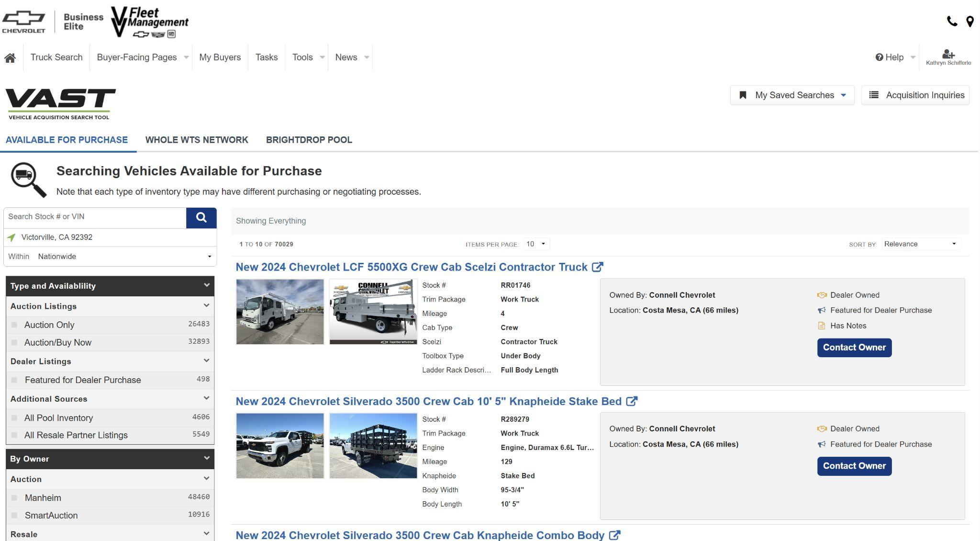This screenshot has width=980, height=541.
Task: Check the Auction Only filter checkbox
Action: point(14,325)
